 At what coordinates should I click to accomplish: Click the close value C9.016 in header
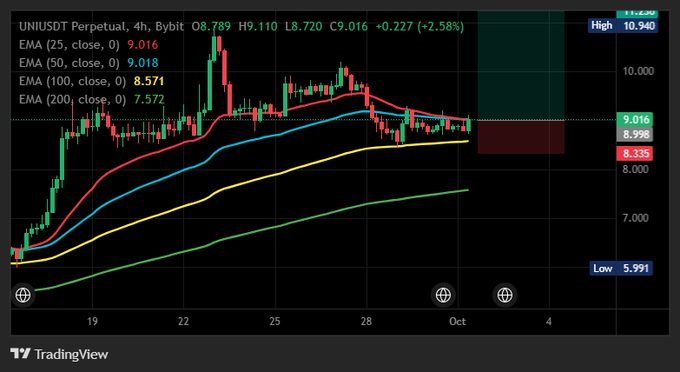[x=349, y=26]
